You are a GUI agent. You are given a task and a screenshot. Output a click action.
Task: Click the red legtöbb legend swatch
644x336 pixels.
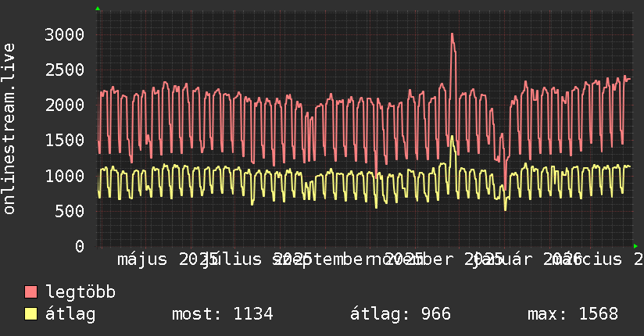(31, 291)
